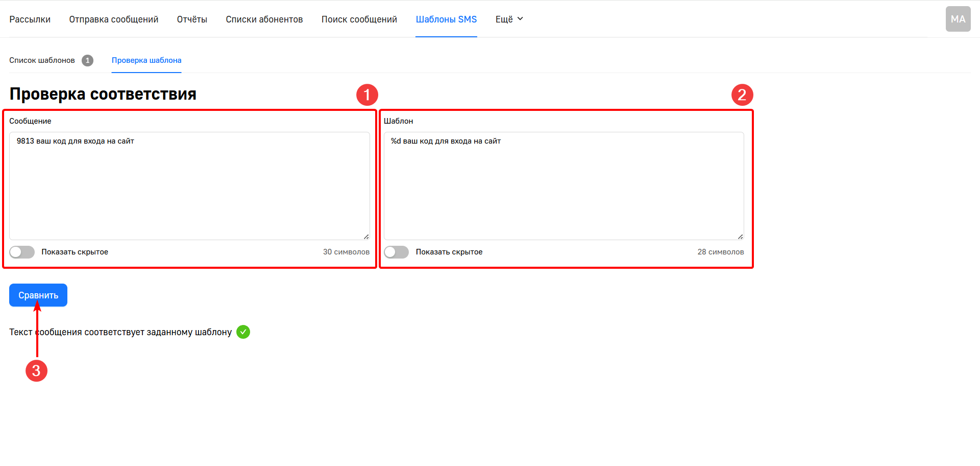Go to Отправка сообщений
Image resolution: width=980 pixels, height=466 pixels.
coord(113,19)
